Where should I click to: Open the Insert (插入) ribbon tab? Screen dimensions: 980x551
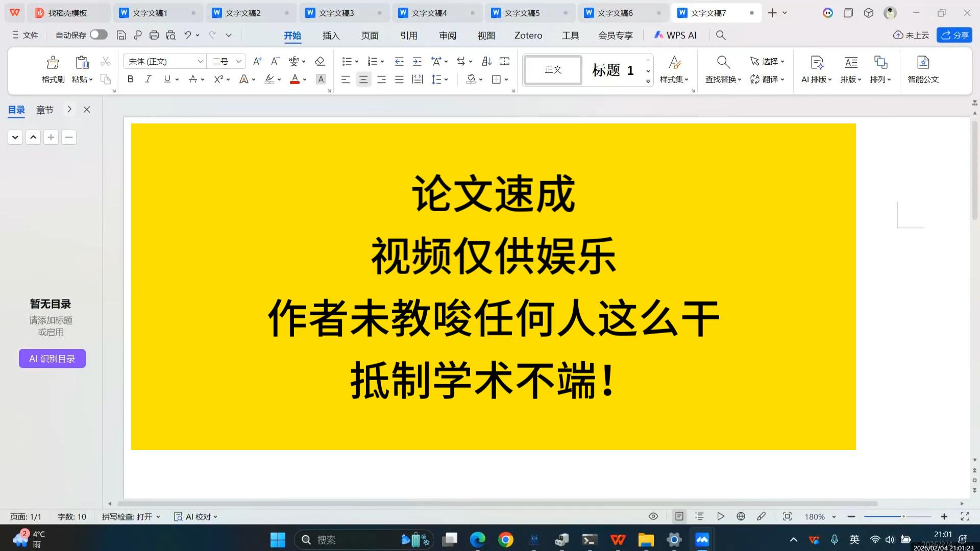click(x=331, y=35)
